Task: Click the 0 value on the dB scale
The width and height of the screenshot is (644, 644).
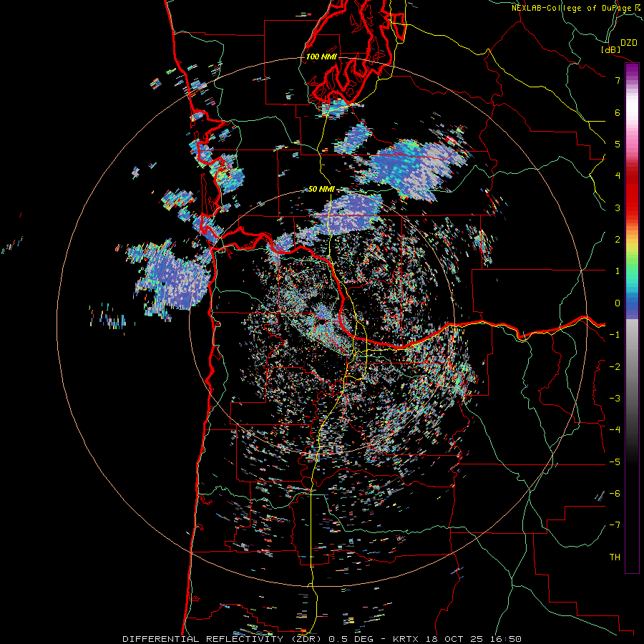Action: click(618, 303)
